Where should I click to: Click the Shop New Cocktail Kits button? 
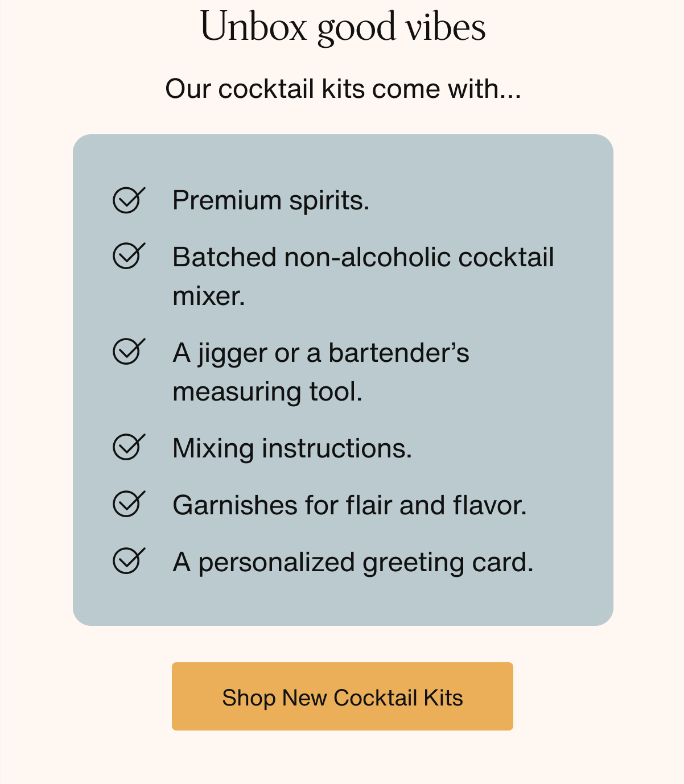343,696
